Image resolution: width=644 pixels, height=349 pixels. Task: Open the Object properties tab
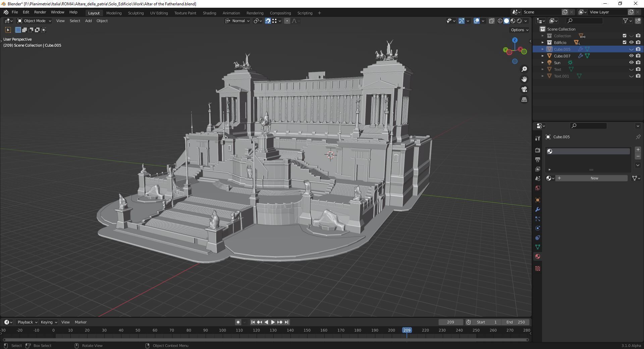click(x=538, y=200)
